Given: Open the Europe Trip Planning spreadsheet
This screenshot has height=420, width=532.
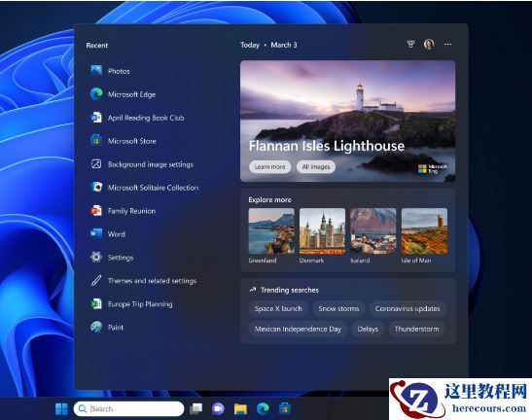Looking at the screenshot, I should [x=131, y=304].
